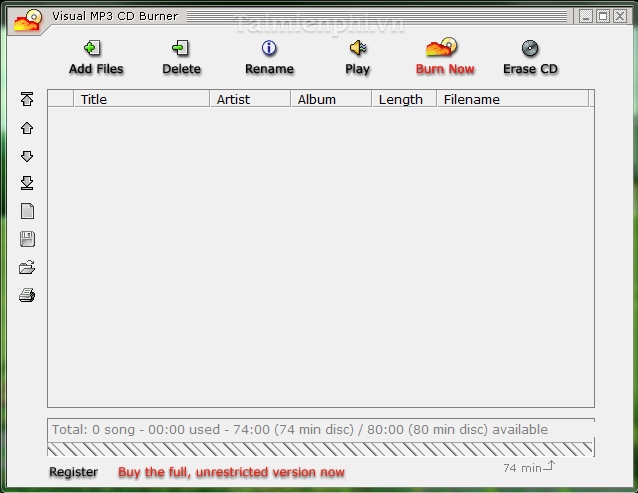Click the Delete file icon in toolbar
The width and height of the screenshot is (638, 493).
180,48
